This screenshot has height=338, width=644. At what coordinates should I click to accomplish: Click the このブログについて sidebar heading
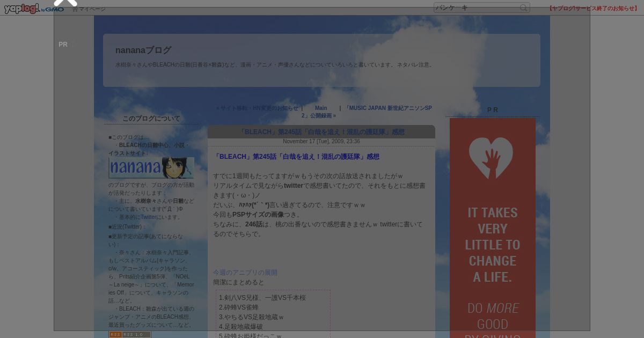(x=151, y=119)
